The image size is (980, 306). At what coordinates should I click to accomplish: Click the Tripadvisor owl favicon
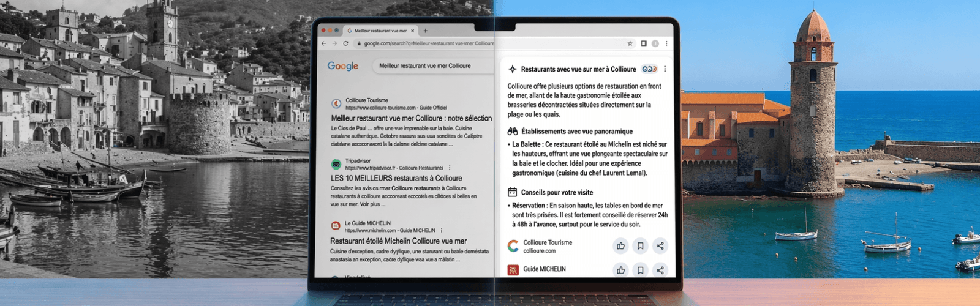pos(336,164)
